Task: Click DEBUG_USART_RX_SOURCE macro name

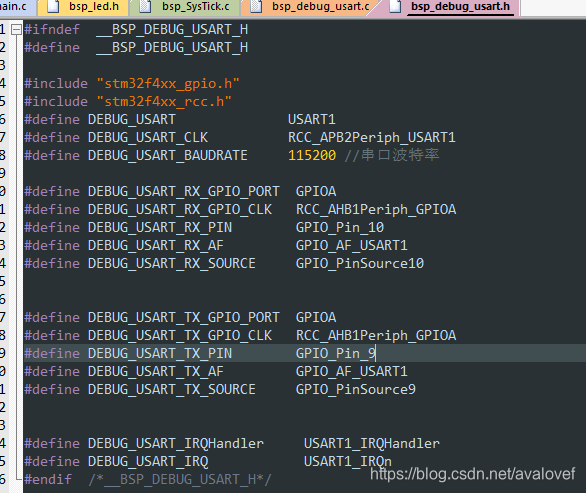Action: tap(172, 264)
